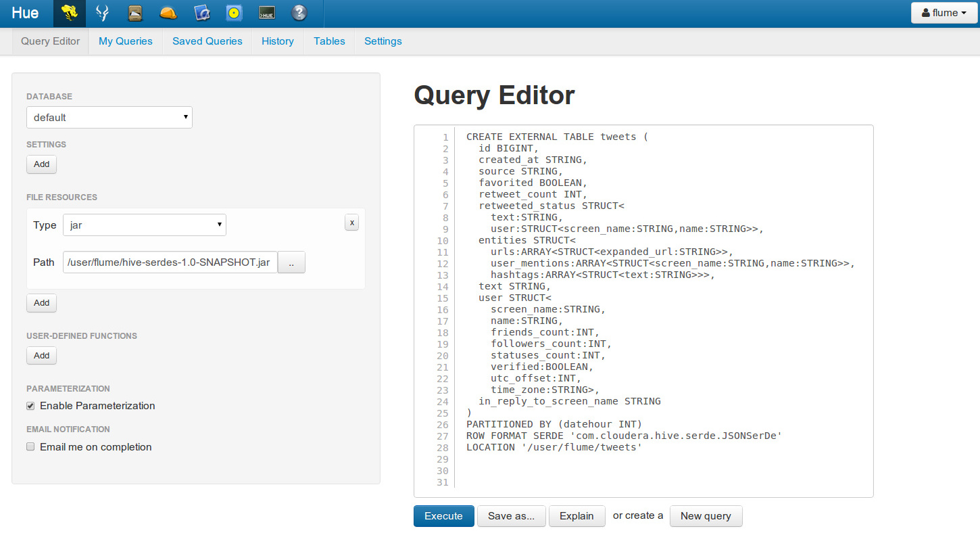980x533 pixels.
Task: Open the Tables tab
Action: (x=329, y=41)
